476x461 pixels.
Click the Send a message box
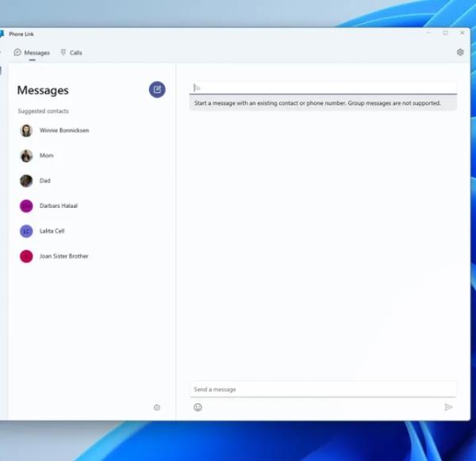pyautogui.click(x=323, y=390)
